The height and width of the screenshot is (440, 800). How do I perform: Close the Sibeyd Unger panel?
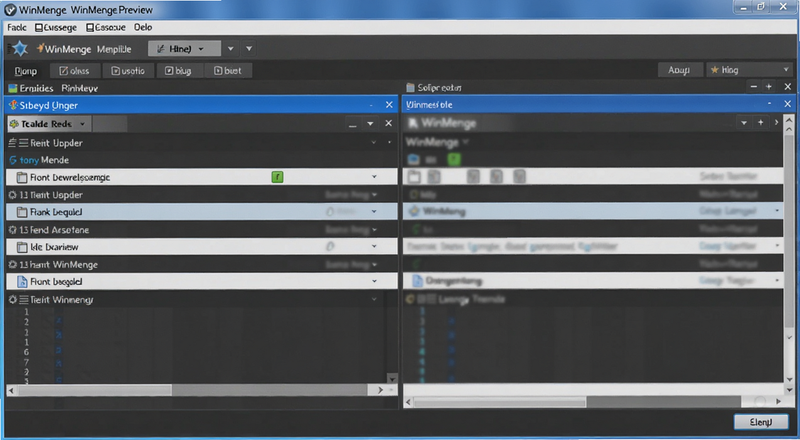(x=389, y=105)
